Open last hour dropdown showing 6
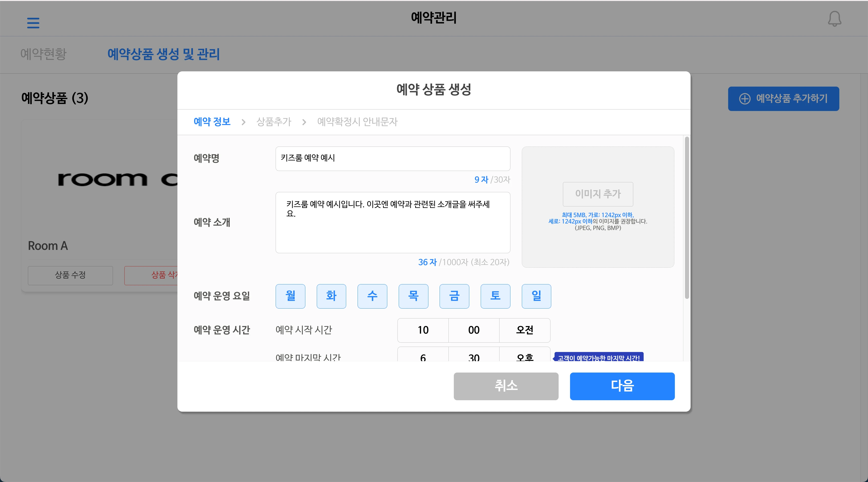 tap(423, 355)
